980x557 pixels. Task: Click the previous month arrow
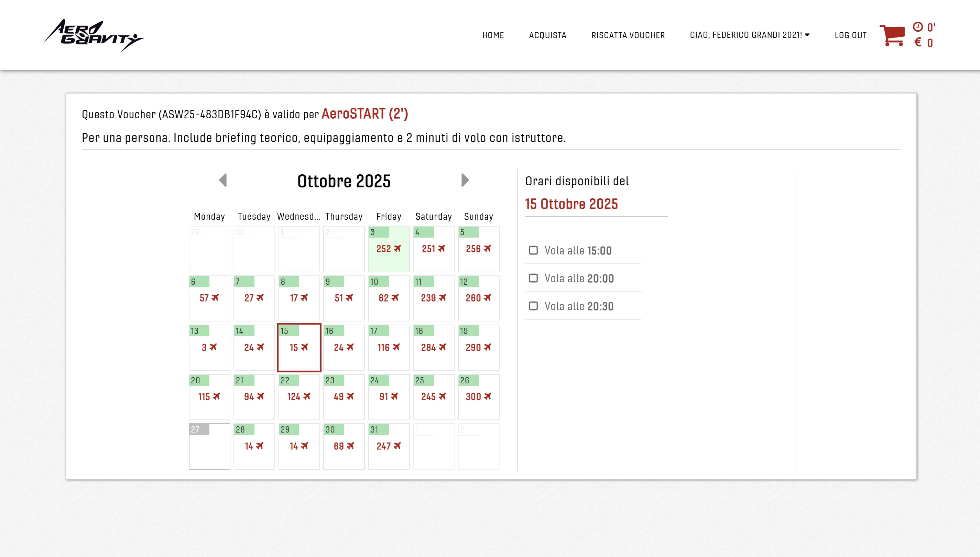pyautogui.click(x=224, y=181)
